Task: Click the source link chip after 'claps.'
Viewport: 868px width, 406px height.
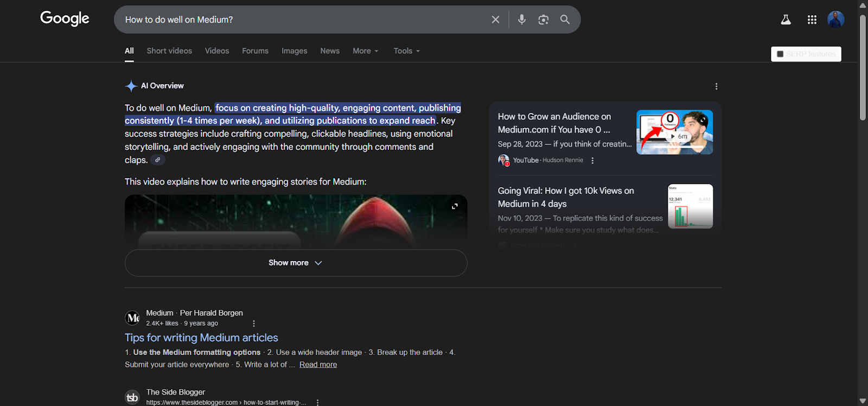Action: point(158,160)
